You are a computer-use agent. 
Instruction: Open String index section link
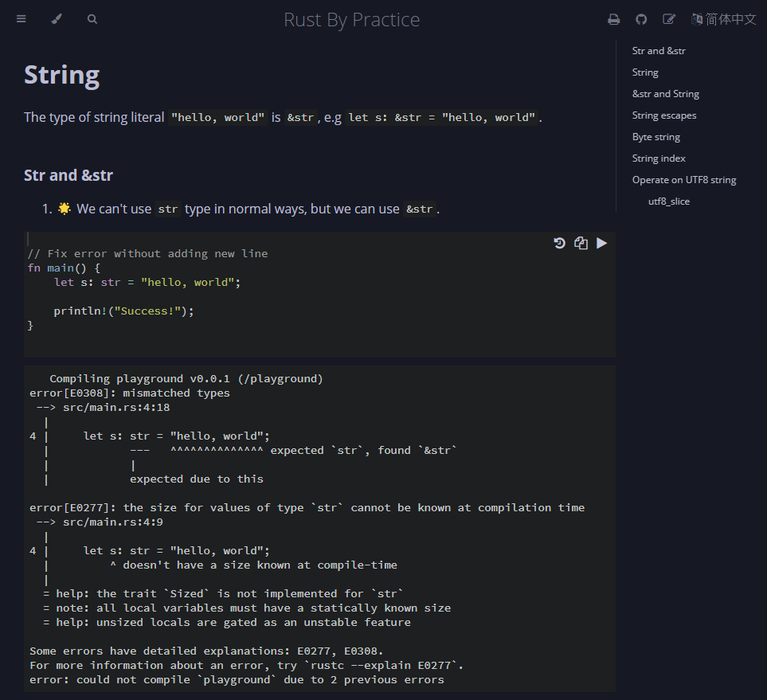pyautogui.click(x=659, y=158)
